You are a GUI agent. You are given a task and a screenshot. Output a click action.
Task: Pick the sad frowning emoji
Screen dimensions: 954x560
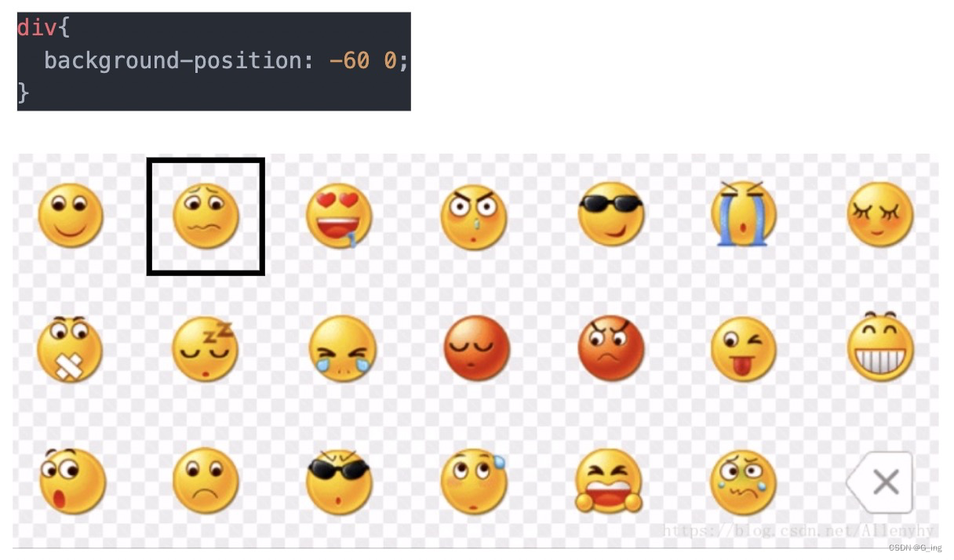coord(206,481)
